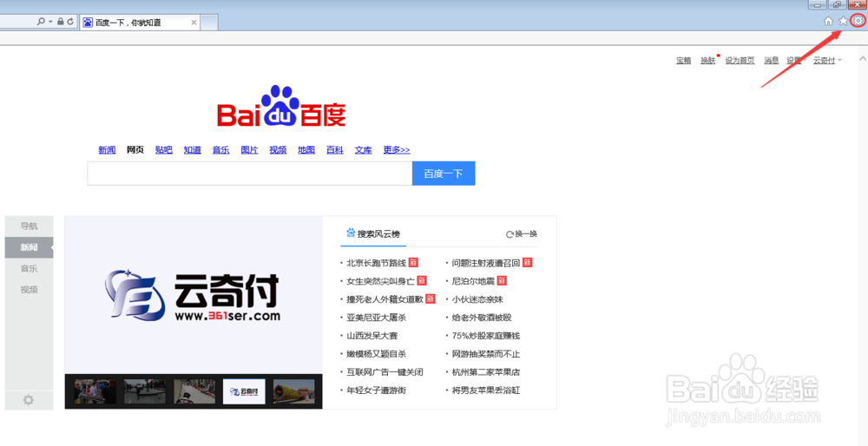Open the 75%炒股家庭赚钱 headline

(x=486, y=336)
